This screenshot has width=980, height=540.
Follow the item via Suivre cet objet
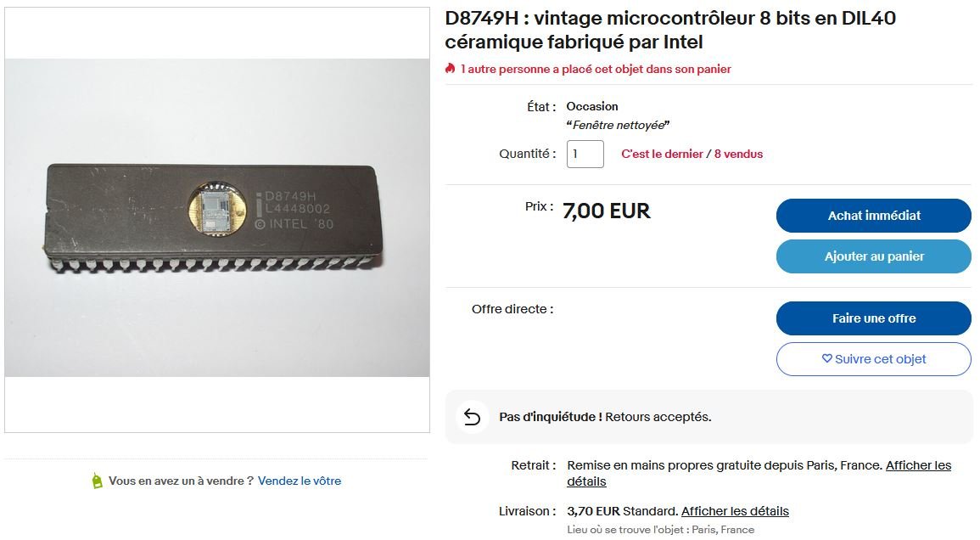coord(874,359)
